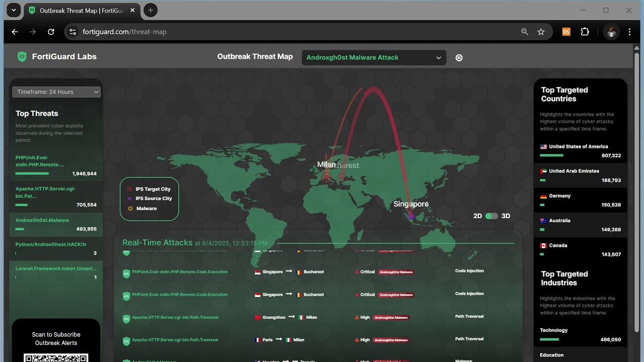This screenshot has height=362, width=644.
Task: Open the browser zoom magnifier icon
Action: point(525,32)
